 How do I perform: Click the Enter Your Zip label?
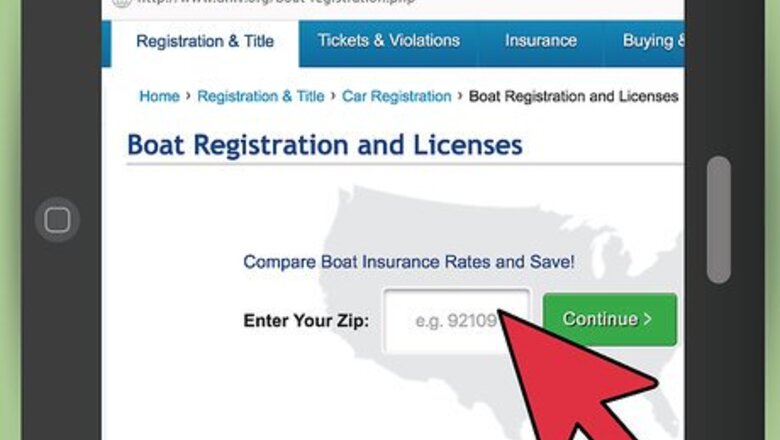click(x=306, y=321)
